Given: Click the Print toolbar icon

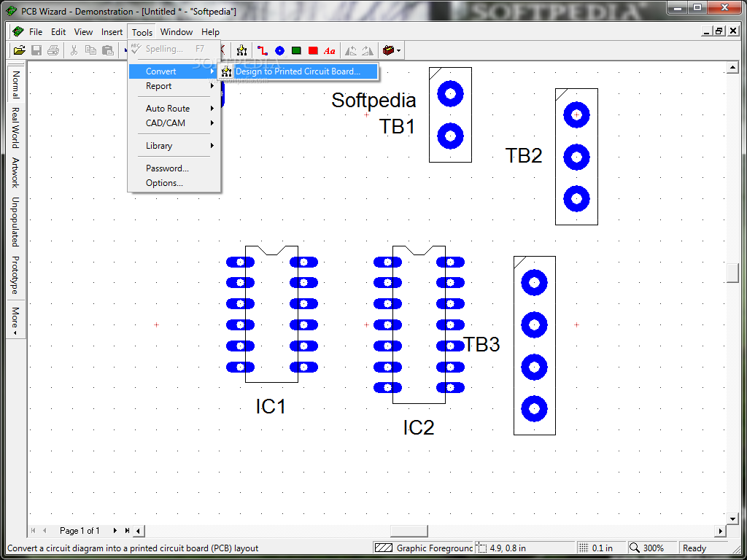Looking at the screenshot, I should click(53, 50).
